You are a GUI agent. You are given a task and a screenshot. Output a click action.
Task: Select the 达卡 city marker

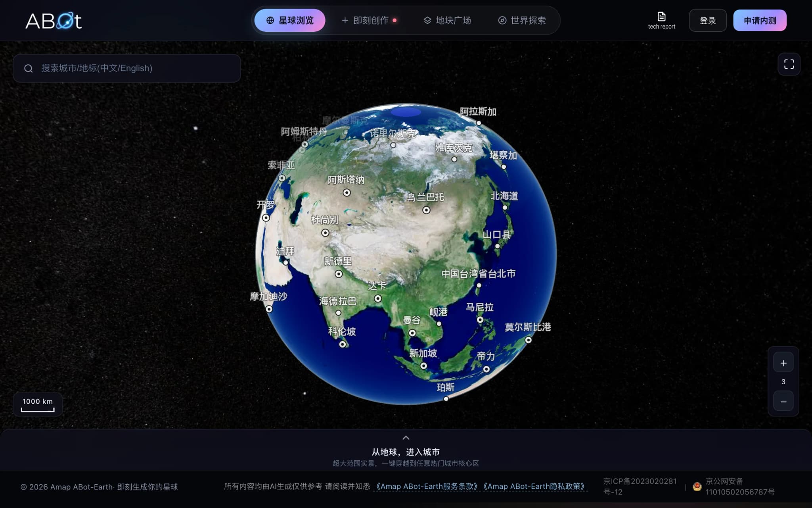(378, 298)
